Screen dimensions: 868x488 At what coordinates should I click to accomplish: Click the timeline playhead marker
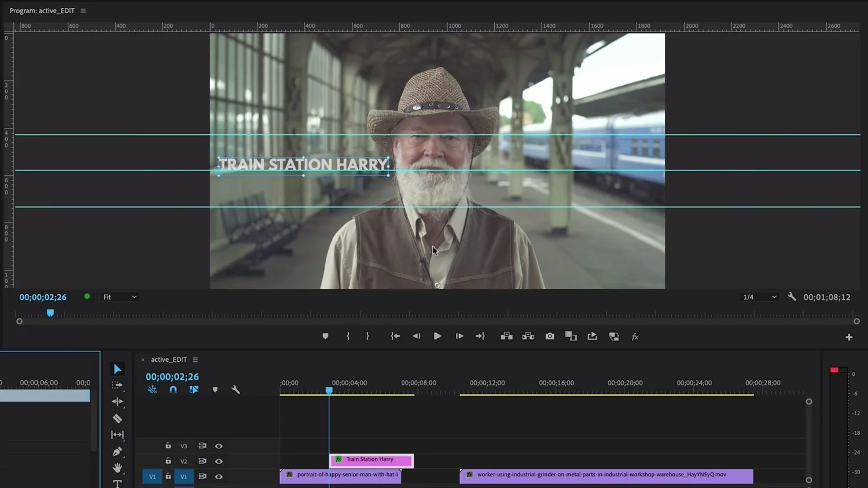(329, 390)
